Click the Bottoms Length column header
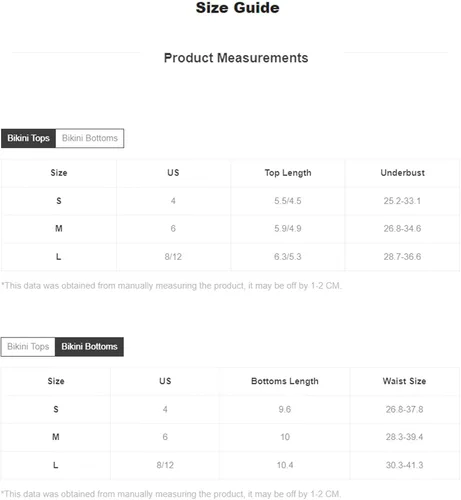 coord(285,381)
